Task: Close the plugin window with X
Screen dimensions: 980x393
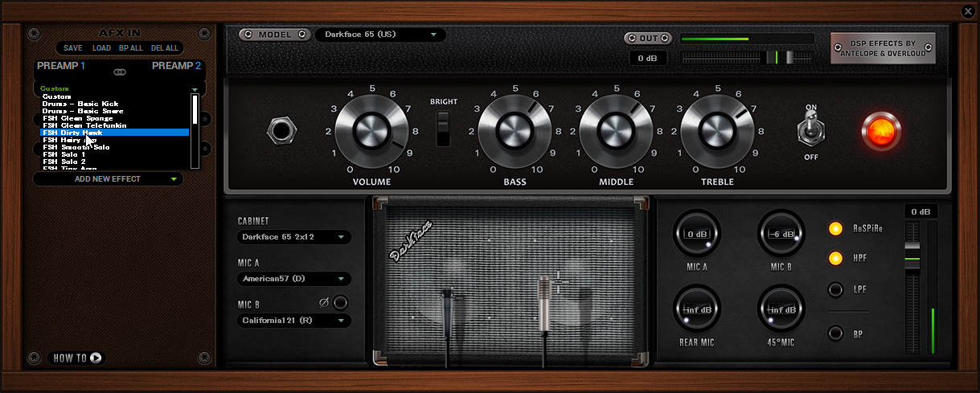Action: [967, 11]
